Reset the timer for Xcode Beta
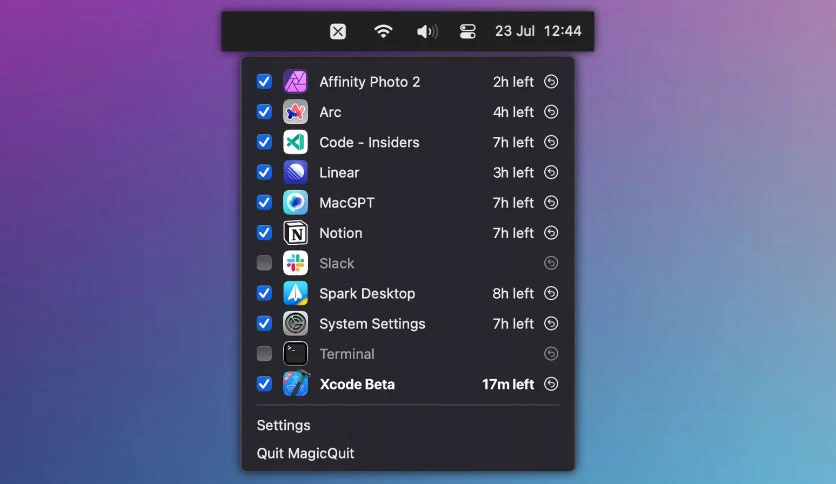The height and width of the screenshot is (484, 836). point(551,384)
